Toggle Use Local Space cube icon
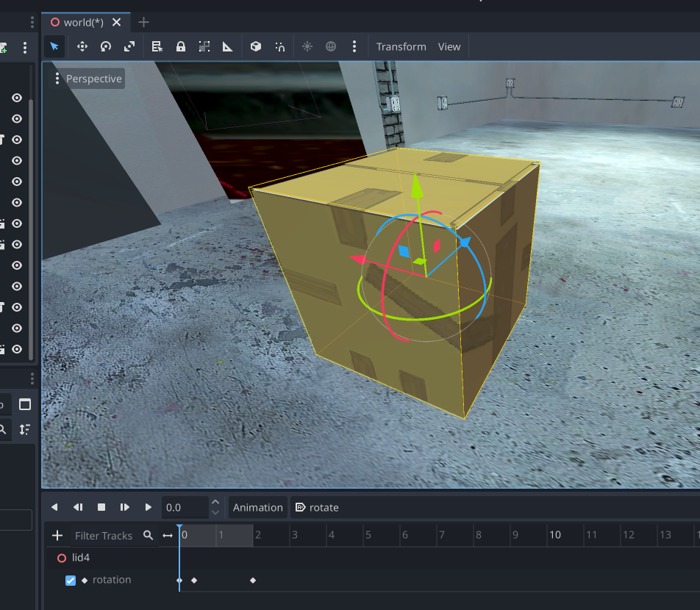The image size is (700, 610). point(255,46)
